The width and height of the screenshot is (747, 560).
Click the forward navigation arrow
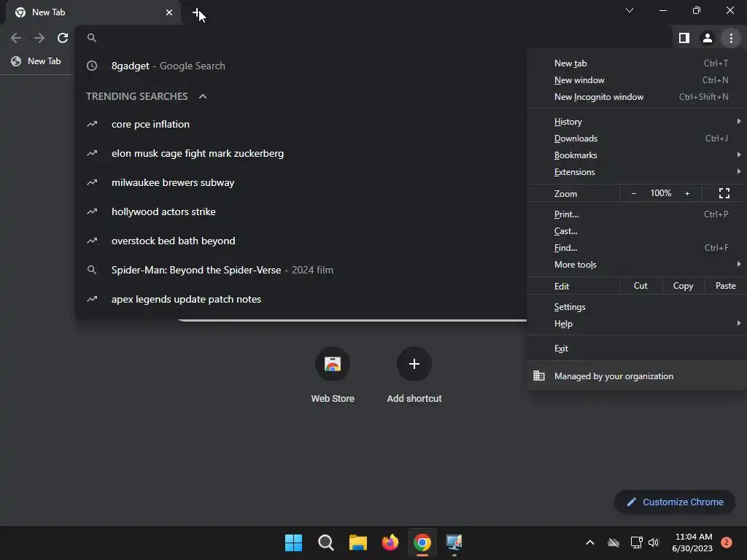[x=39, y=38]
